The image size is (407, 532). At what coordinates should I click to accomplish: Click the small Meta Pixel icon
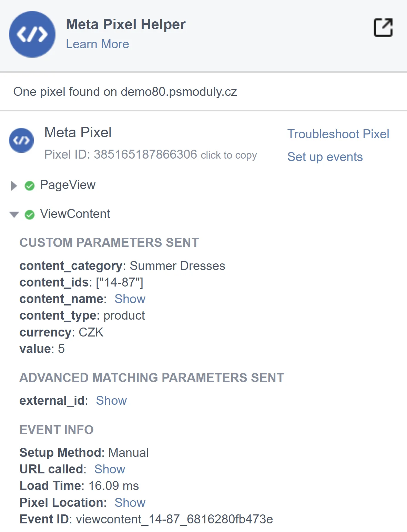point(21,140)
